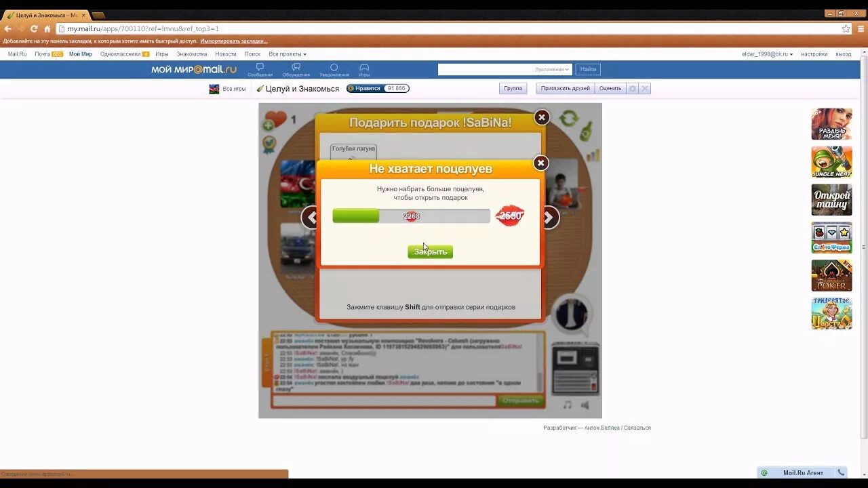Open Обсуждения in Мой Мир header
This screenshot has width=868, height=488.
[296, 70]
